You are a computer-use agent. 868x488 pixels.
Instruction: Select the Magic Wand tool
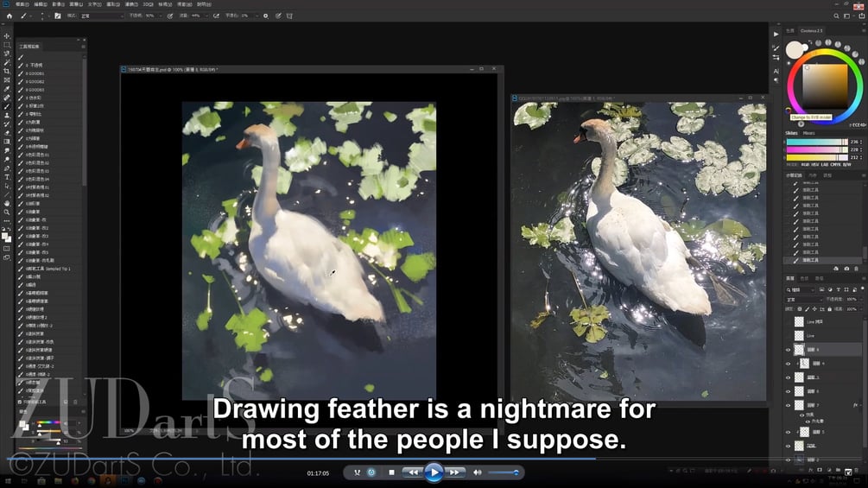(7, 62)
